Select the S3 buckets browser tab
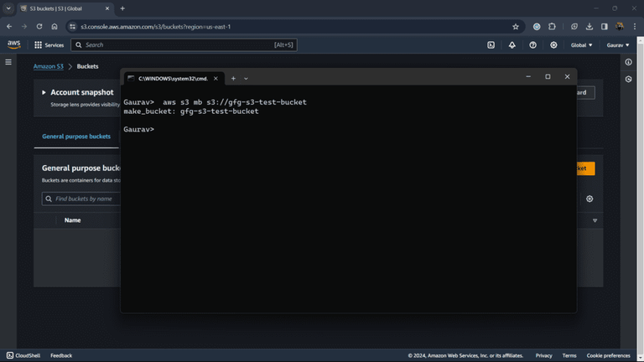The image size is (644, 362). (x=65, y=8)
